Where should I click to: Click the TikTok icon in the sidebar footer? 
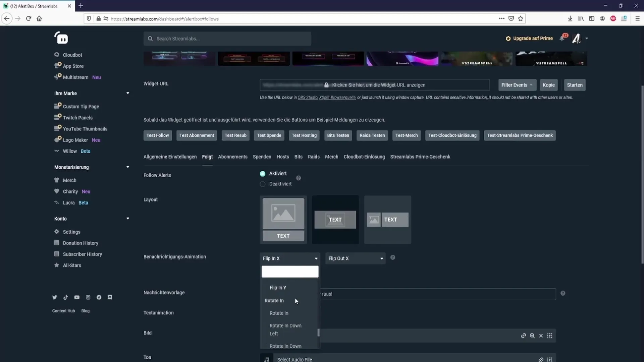65,297
